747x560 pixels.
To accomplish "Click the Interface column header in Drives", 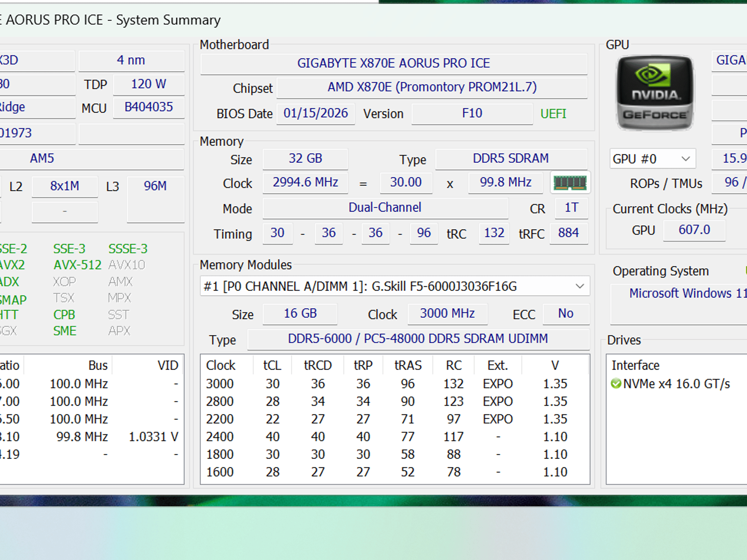I will pyautogui.click(x=636, y=365).
